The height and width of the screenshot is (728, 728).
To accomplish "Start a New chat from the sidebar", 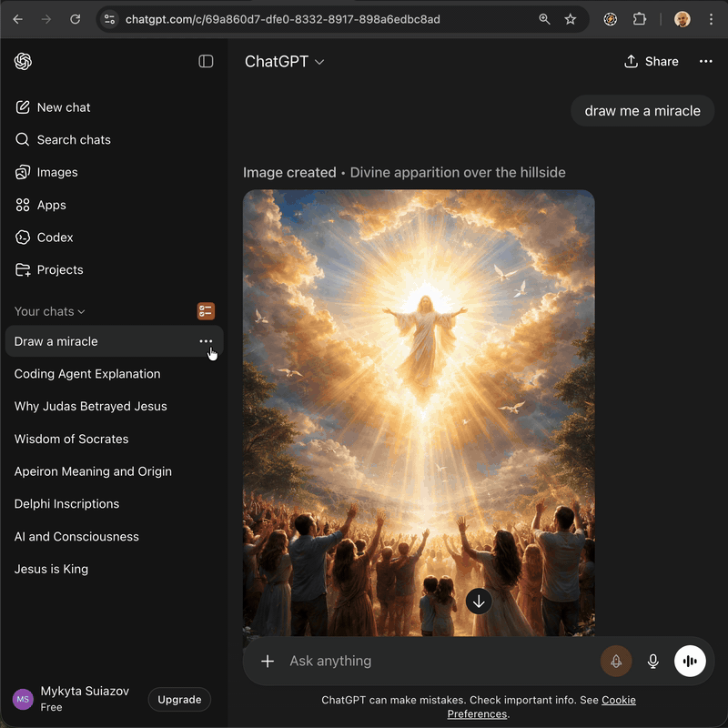I will click(64, 106).
